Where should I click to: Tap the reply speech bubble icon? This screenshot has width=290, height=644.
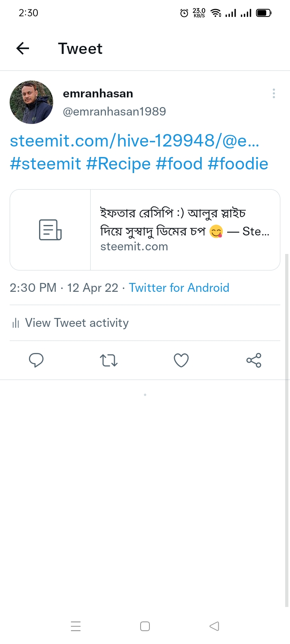click(36, 360)
